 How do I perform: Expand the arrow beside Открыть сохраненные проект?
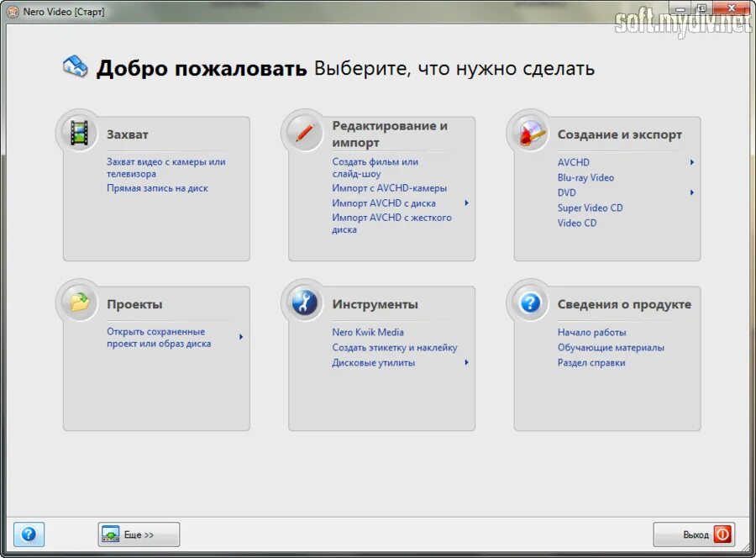pyautogui.click(x=241, y=337)
